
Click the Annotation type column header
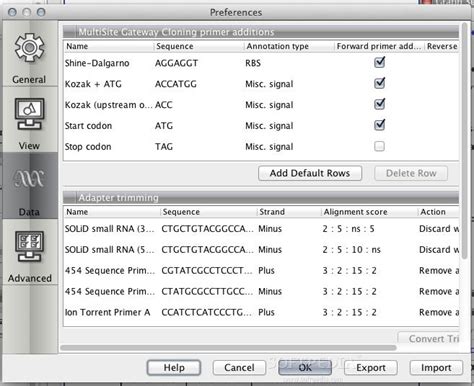(289, 46)
